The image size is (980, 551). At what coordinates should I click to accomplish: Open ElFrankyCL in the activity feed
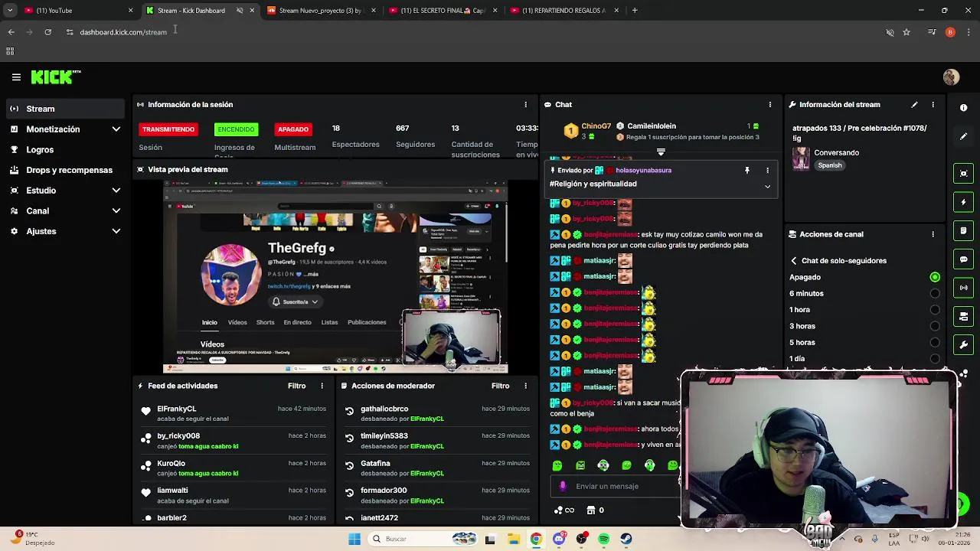[x=176, y=409]
